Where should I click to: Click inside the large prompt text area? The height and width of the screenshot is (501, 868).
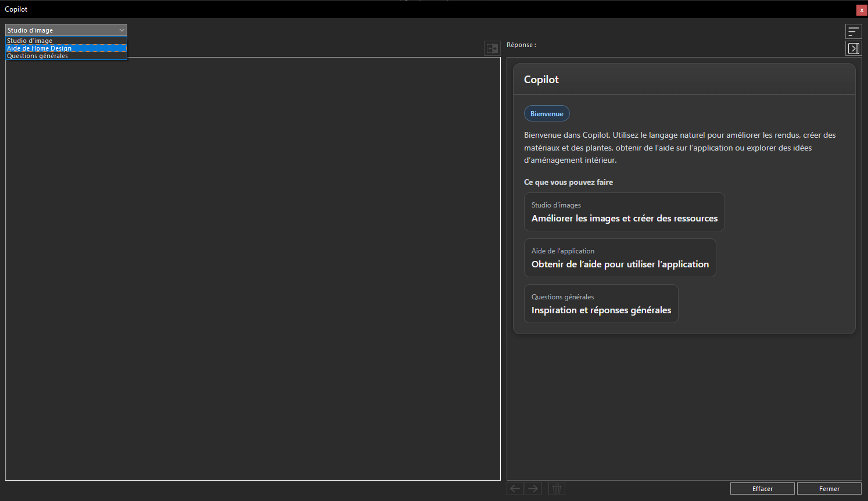pos(253,269)
